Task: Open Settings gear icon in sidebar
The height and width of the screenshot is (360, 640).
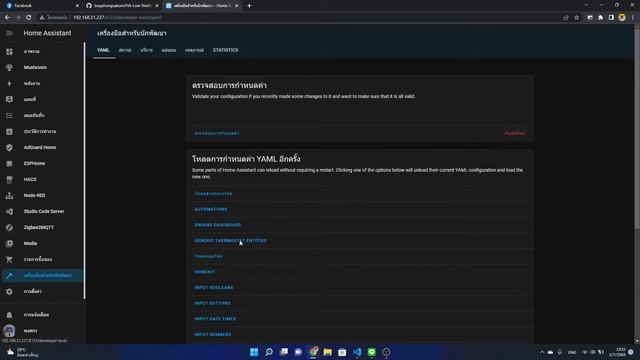Action: 9,291
